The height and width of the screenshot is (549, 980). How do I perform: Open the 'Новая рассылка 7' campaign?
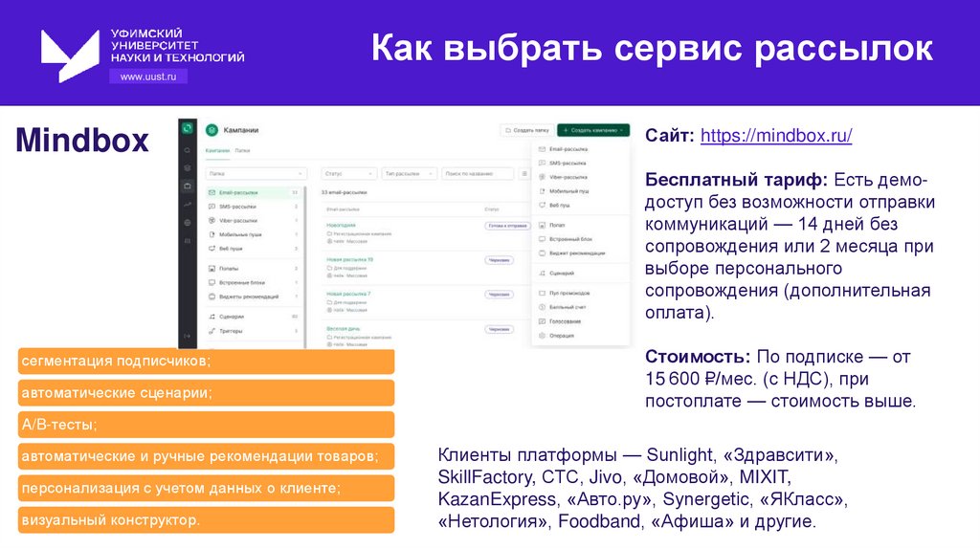[348, 294]
